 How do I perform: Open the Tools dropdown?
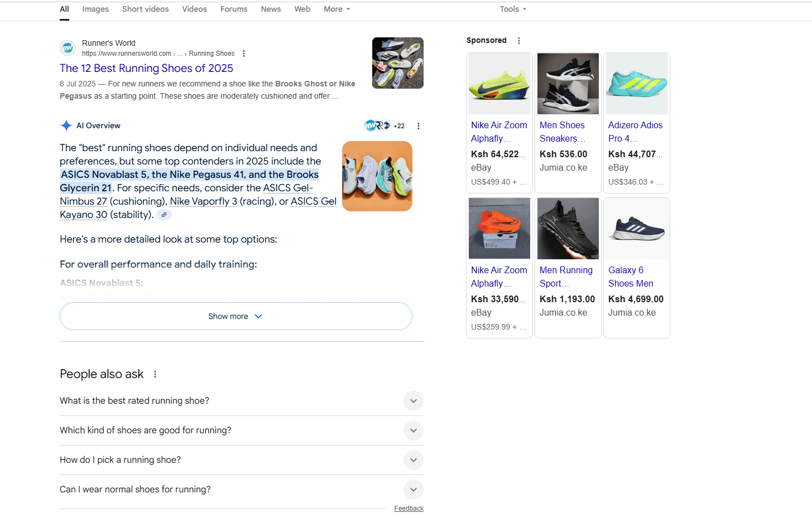(513, 9)
